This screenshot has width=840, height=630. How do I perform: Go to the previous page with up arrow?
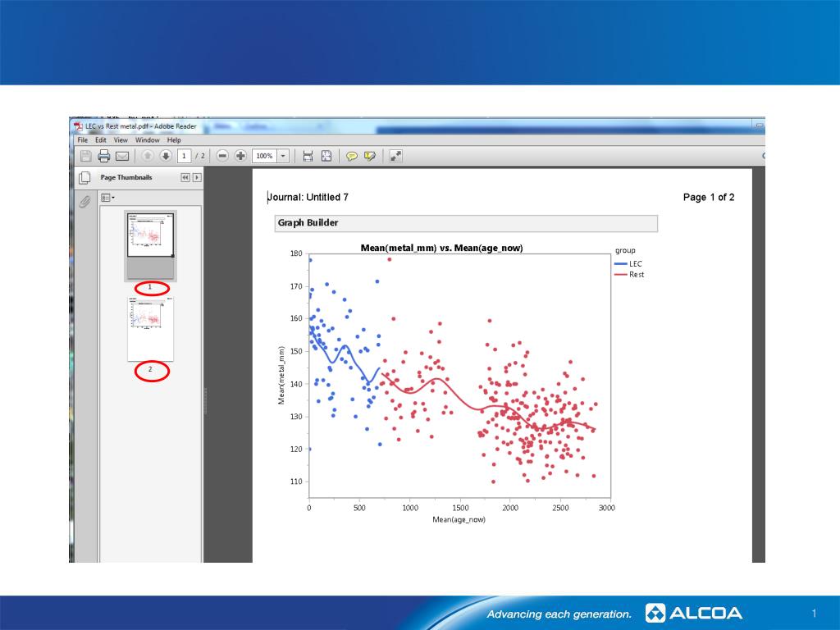coord(148,156)
